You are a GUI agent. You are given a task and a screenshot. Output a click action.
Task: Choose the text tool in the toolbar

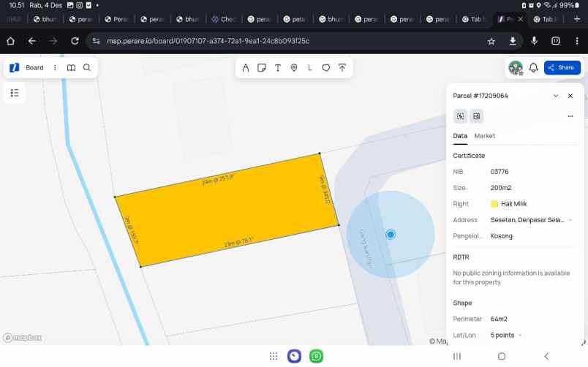[x=278, y=68]
